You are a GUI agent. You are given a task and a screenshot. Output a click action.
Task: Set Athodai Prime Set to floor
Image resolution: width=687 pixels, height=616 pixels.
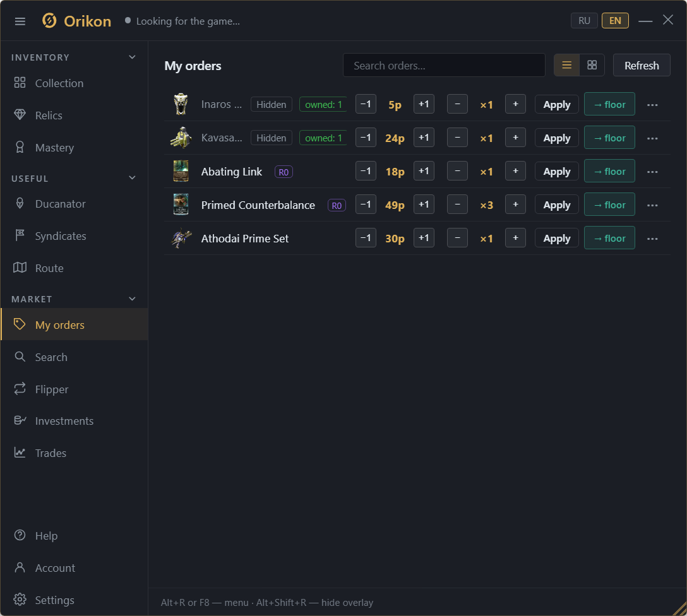[609, 238]
